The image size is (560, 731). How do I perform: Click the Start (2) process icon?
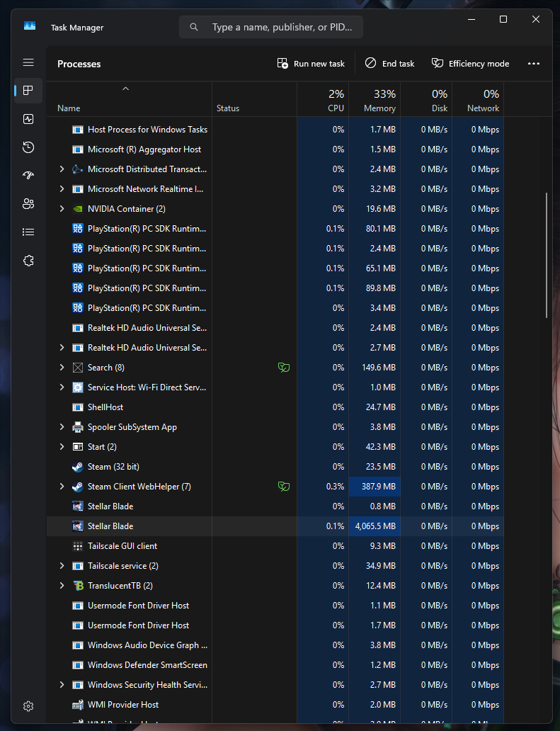pyautogui.click(x=78, y=447)
